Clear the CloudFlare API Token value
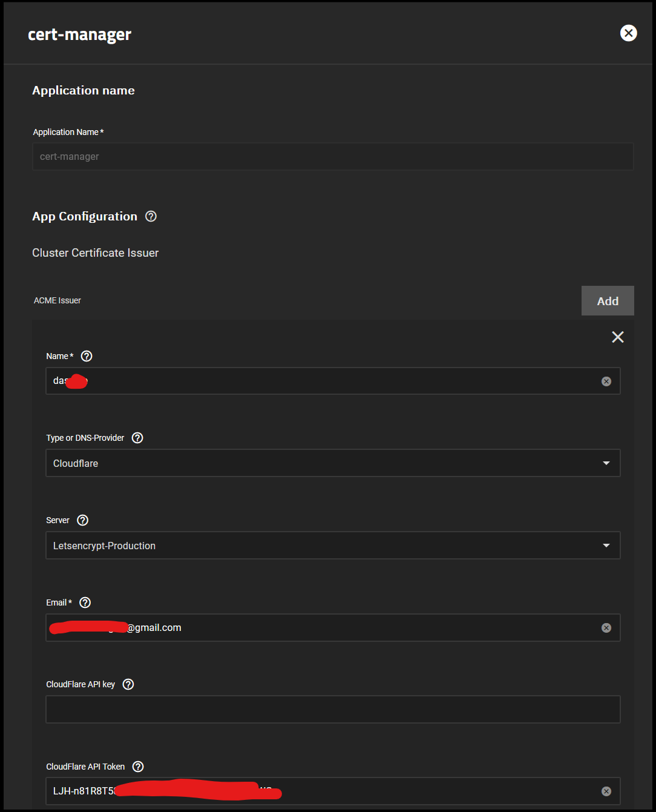Image resolution: width=656 pixels, height=812 pixels. coord(606,791)
